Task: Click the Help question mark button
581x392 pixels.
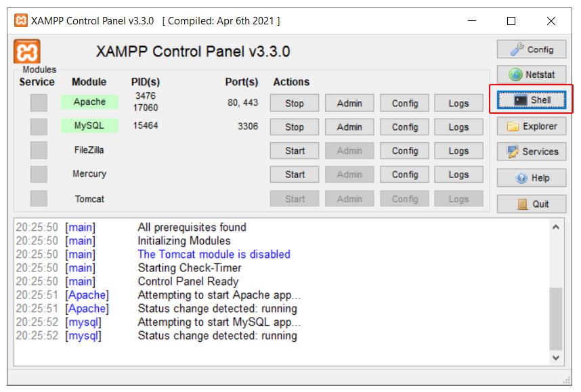Action: click(532, 178)
